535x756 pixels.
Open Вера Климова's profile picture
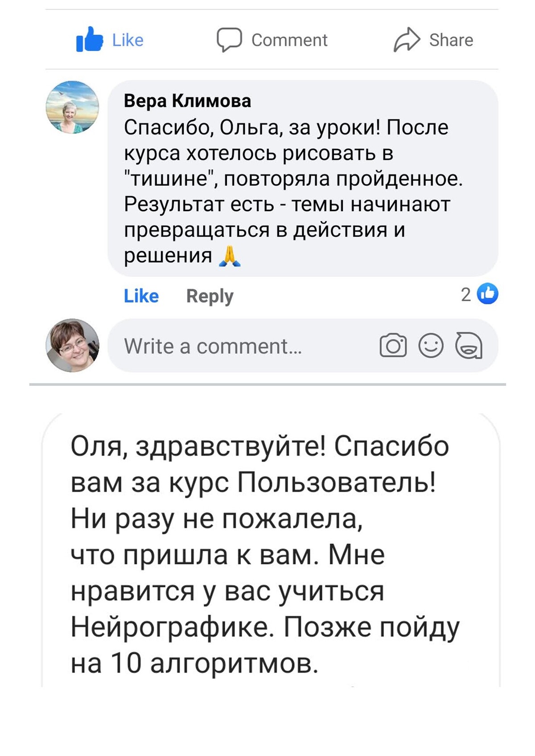[x=72, y=107]
